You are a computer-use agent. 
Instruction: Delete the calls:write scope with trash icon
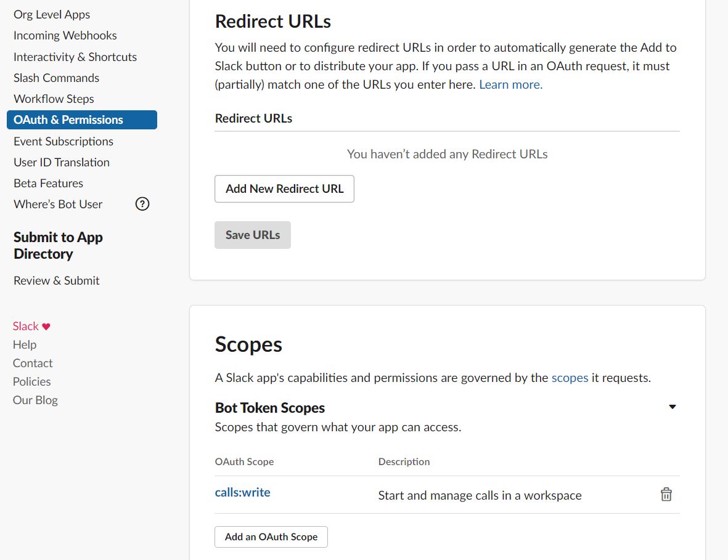[666, 494]
